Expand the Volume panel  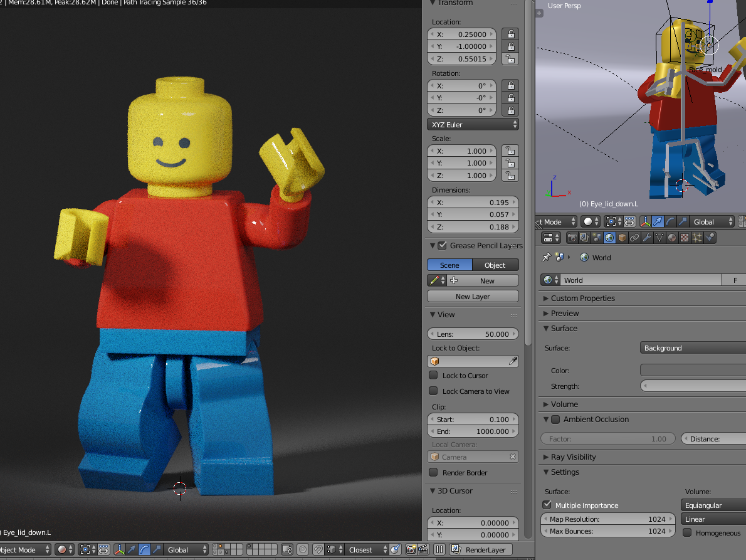[x=545, y=404]
